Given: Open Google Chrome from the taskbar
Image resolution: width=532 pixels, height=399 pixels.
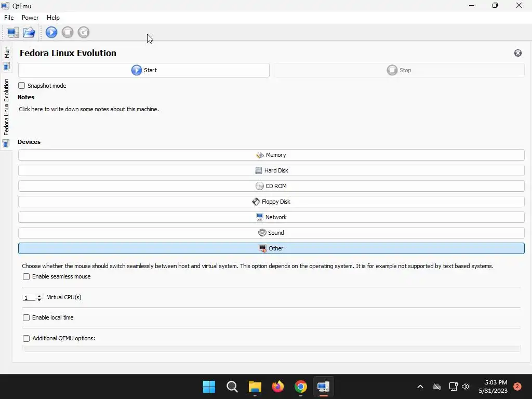Looking at the screenshot, I should click(x=301, y=387).
